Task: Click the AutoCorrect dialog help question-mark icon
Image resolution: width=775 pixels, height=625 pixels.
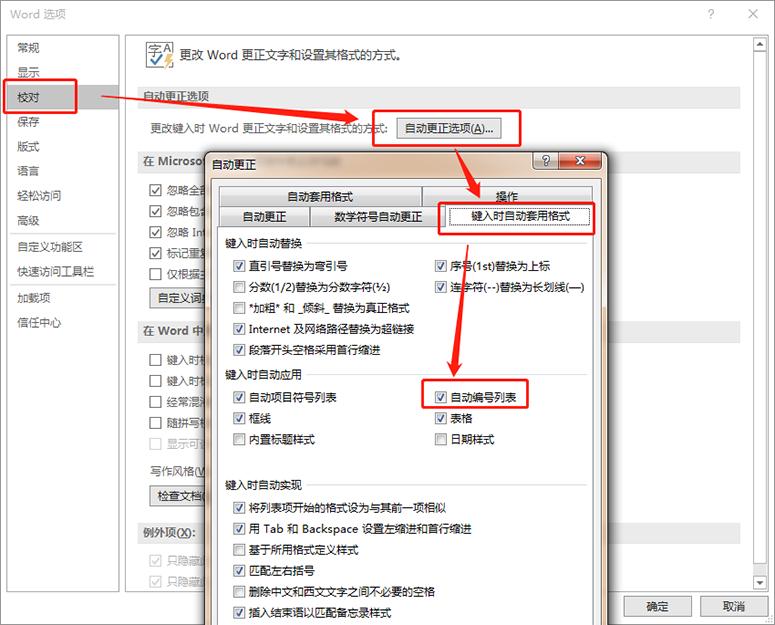Action: [546, 161]
